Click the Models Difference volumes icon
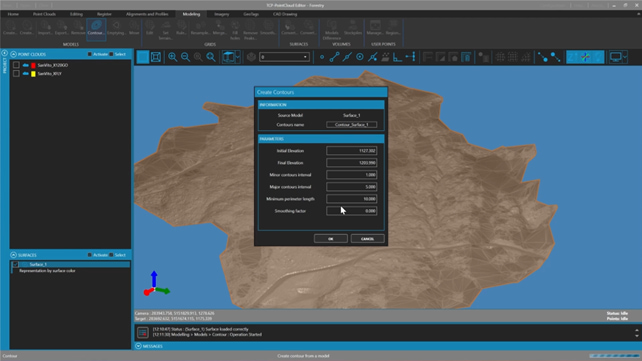 [332, 30]
